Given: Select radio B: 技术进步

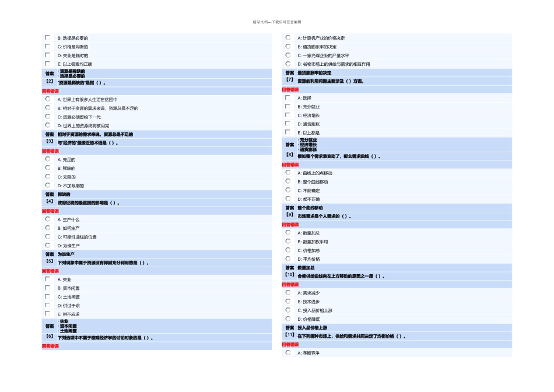Looking at the screenshot, I should pyautogui.click(x=288, y=301).
